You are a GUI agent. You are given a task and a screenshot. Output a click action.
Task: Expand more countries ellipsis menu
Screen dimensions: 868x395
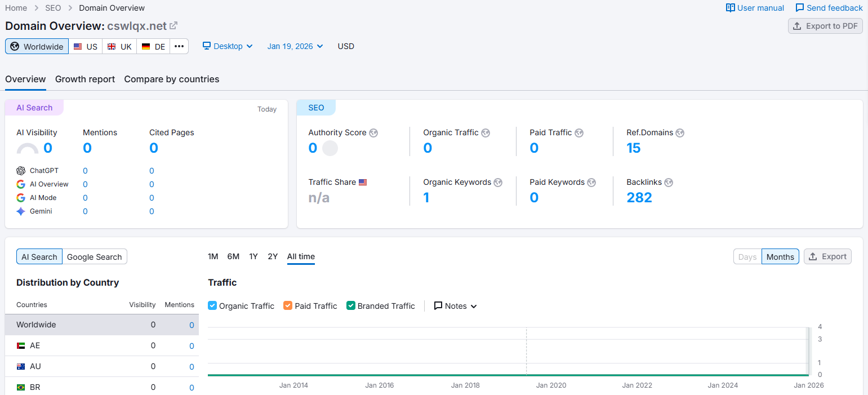[x=179, y=46]
